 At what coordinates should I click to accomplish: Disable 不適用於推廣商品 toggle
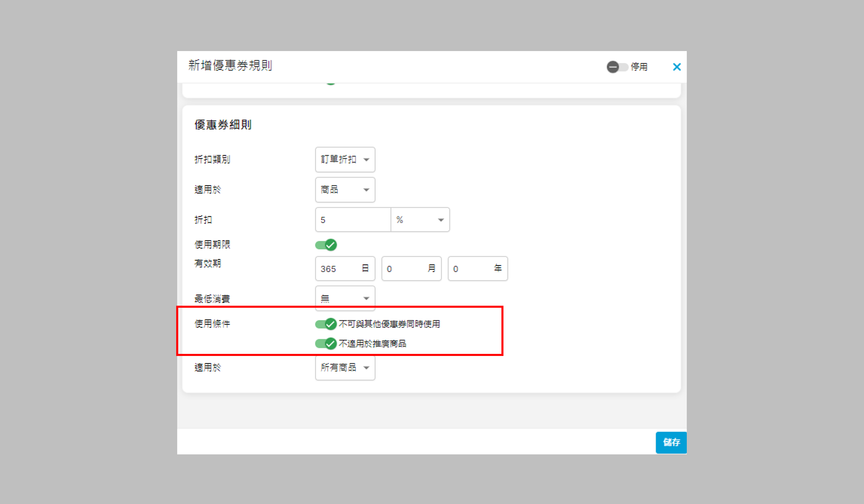(x=326, y=343)
